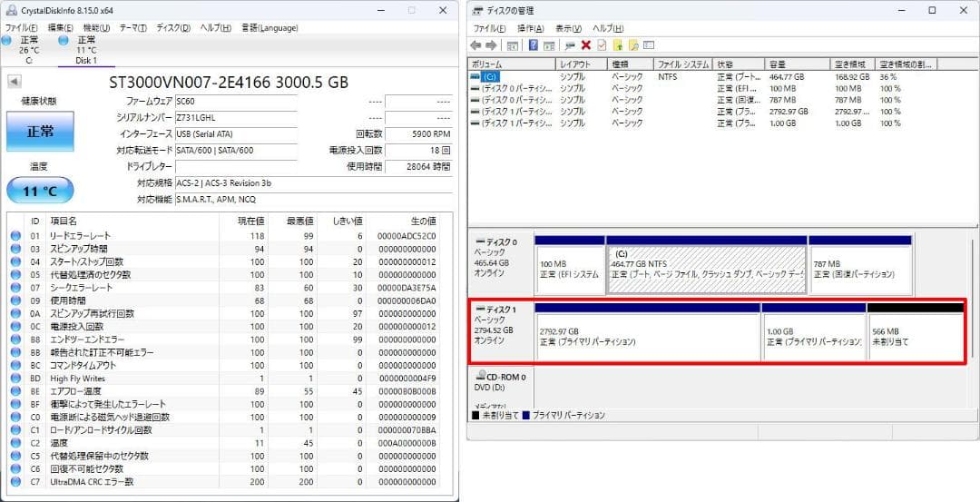Image resolution: width=980 pixels, height=502 pixels.
Task: Click CD-ROM 0 drive icon
Action: pos(481,377)
